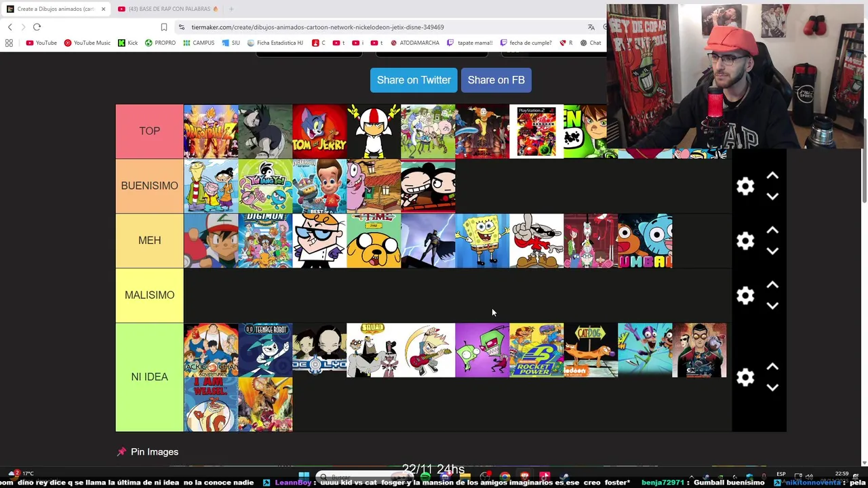Screen dimensions: 868x488
Task: Select Rocket Power thumbnail
Action: click(x=536, y=350)
